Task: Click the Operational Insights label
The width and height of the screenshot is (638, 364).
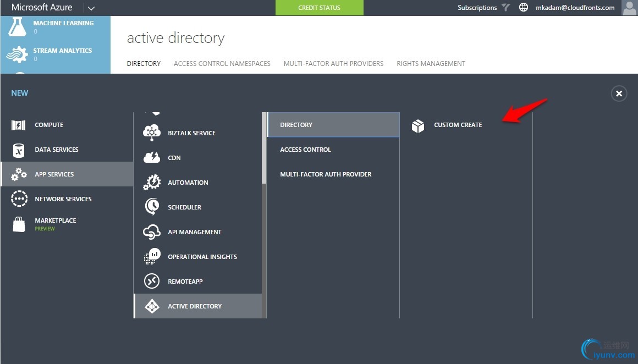Action: click(202, 257)
